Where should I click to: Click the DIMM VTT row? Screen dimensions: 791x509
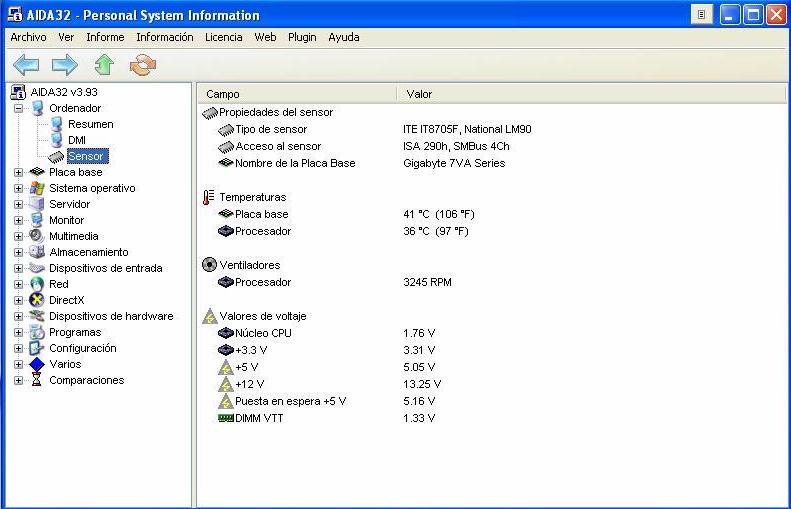click(x=492, y=418)
